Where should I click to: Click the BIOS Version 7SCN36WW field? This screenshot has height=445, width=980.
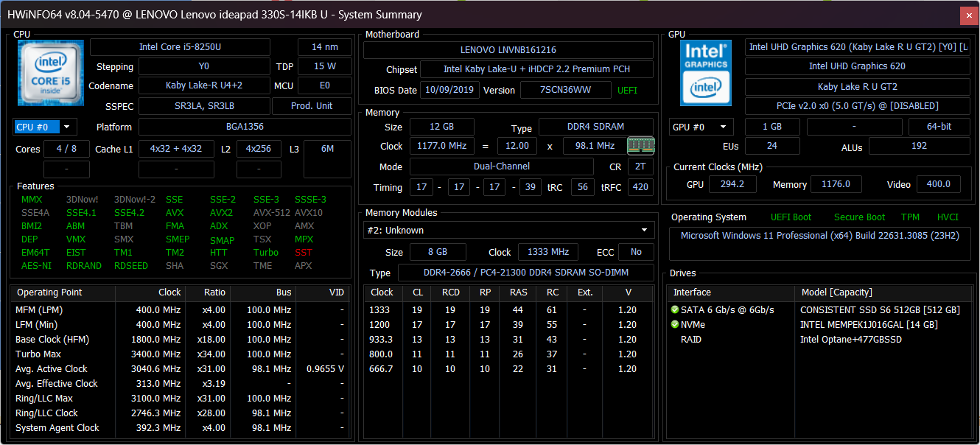(x=566, y=90)
